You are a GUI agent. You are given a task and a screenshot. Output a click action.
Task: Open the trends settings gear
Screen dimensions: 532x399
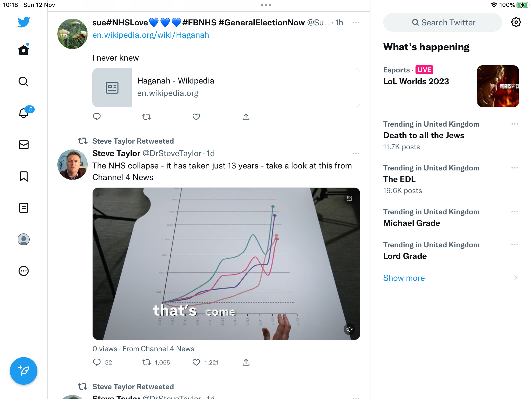[516, 22]
